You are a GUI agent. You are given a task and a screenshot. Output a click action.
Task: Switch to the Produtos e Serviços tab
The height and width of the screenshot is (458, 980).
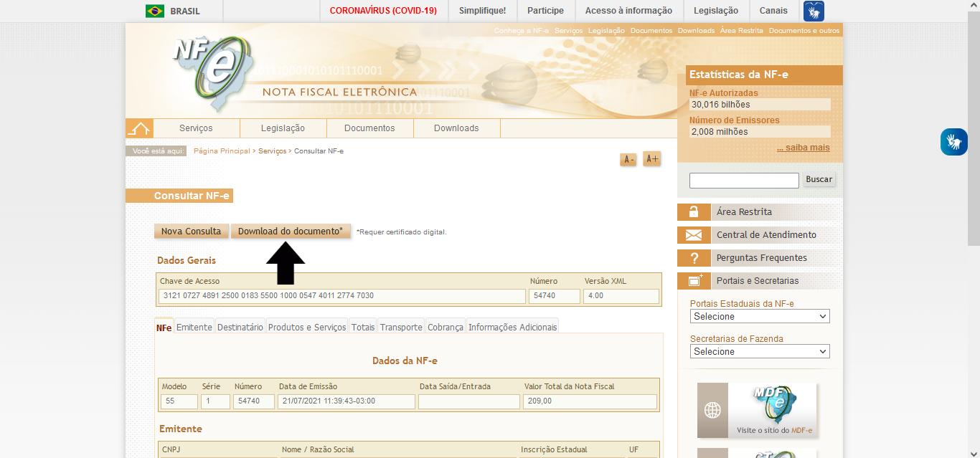tap(307, 327)
